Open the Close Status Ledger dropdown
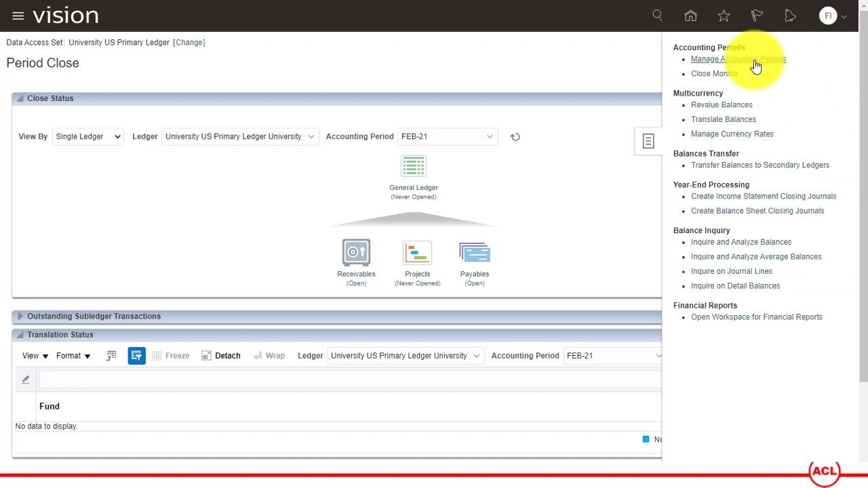The image size is (868, 488). point(240,137)
